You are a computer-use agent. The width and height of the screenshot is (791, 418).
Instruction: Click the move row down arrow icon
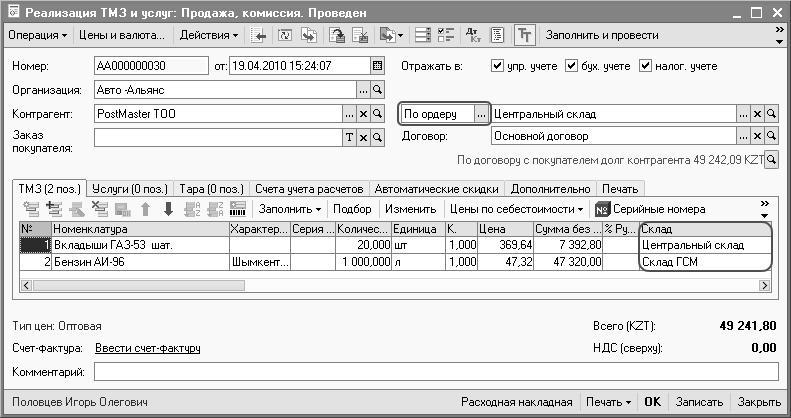(x=168, y=209)
